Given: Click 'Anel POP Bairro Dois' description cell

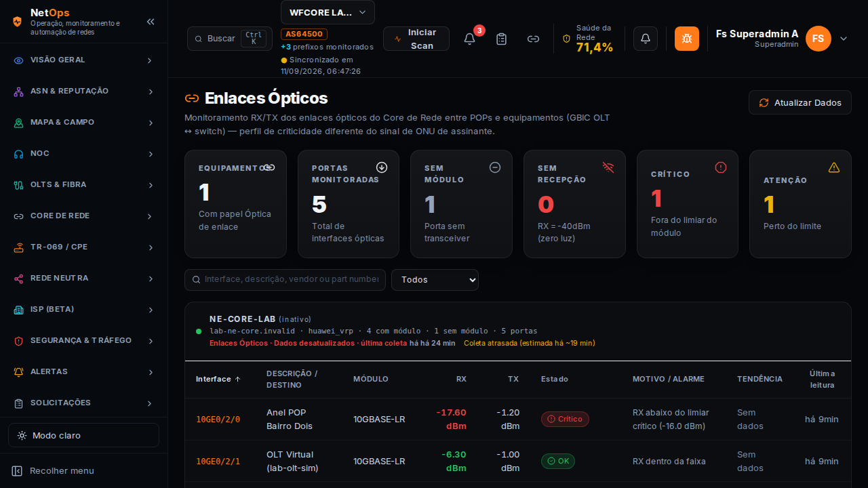Looking at the screenshot, I should 290,420.
